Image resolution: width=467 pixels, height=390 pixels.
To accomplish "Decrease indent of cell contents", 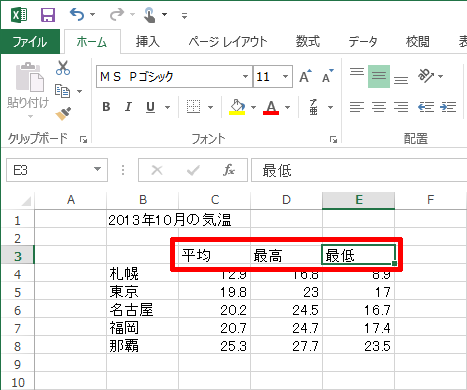I will [x=426, y=107].
